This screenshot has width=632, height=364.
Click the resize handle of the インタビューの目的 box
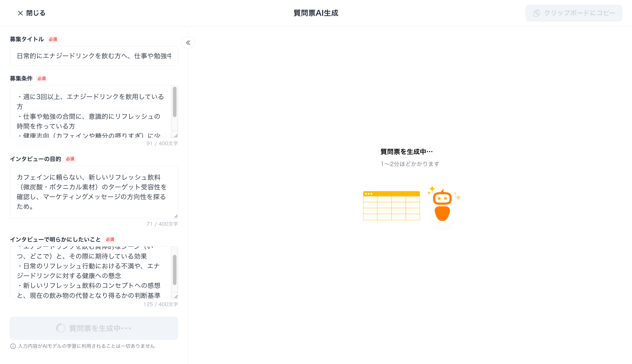coord(176,216)
